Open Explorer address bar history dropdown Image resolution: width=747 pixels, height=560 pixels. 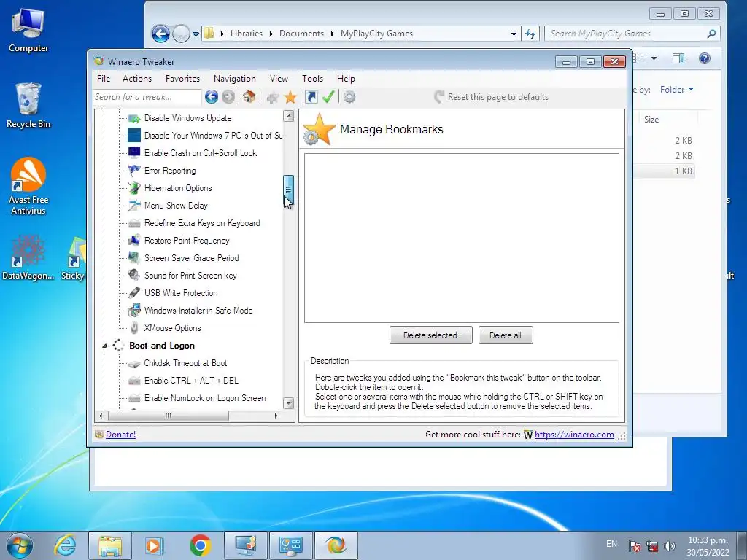514,34
